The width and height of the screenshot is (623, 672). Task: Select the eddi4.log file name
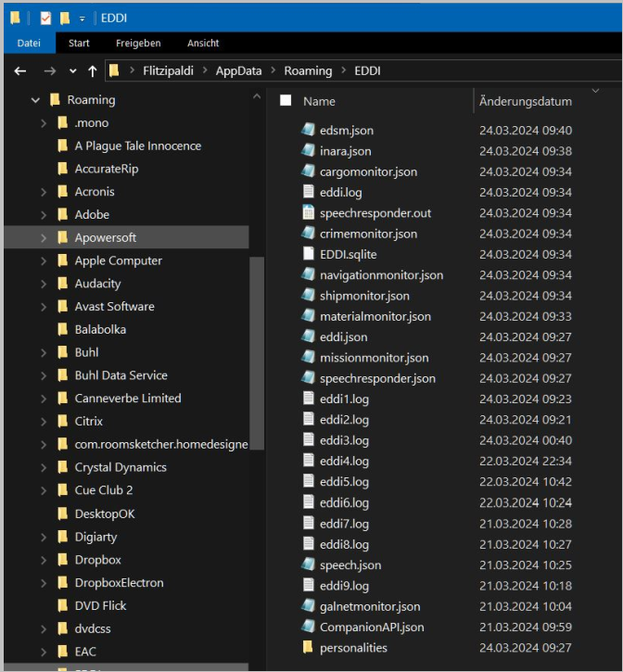[x=344, y=461]
